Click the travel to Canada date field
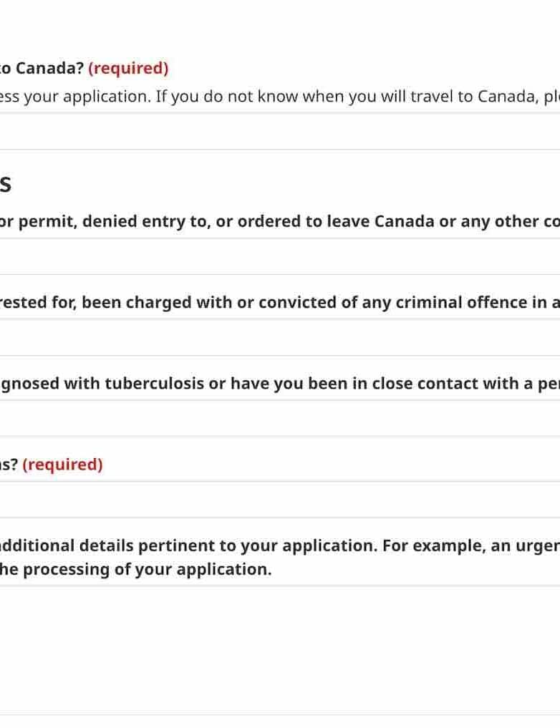Image resolution: width=560 pixels, height=728 pixels. [x=279, y=131]
